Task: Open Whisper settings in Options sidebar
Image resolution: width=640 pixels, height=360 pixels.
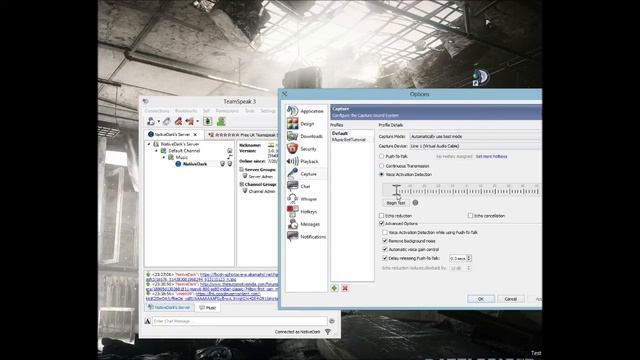Action: click(306, 199)
